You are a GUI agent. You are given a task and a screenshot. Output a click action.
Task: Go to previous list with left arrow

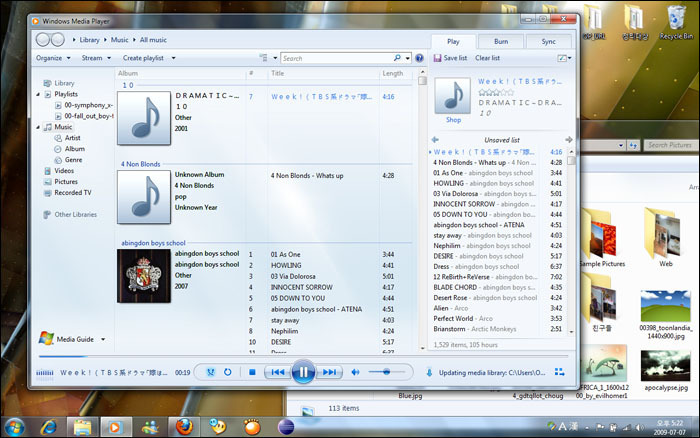[x=435, y=140]
